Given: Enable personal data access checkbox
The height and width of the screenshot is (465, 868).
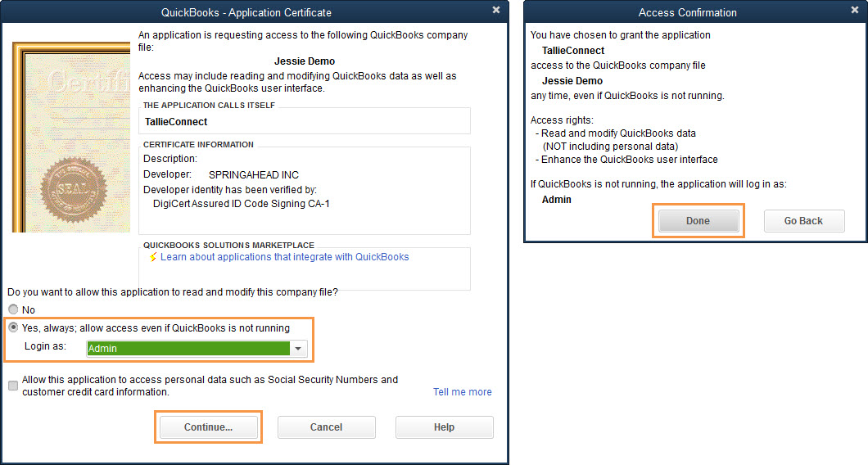Looking at the screenshot, I should pos(13,386).
